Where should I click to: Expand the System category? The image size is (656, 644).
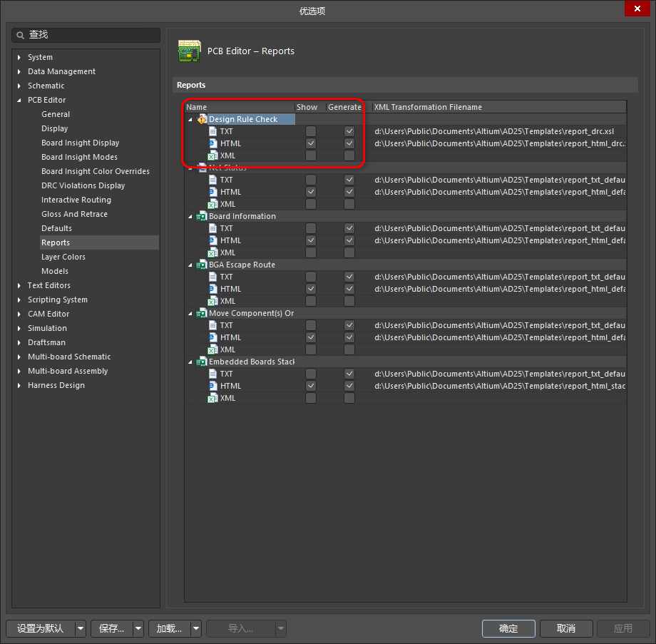click(19, 57)
